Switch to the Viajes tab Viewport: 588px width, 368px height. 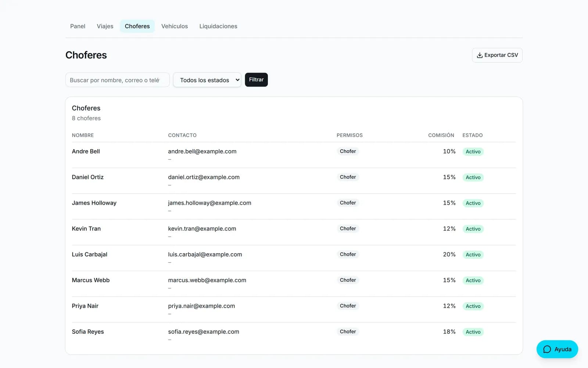[105, 26]
